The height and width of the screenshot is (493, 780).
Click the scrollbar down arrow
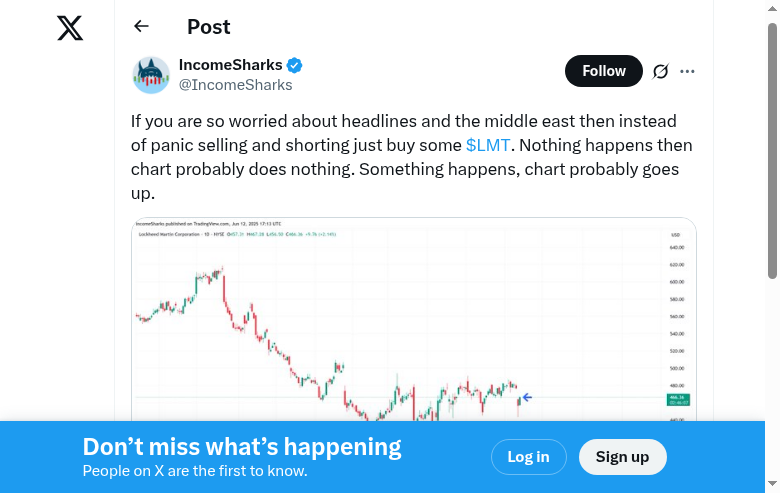pyautogui.click(x=772, y=485)
